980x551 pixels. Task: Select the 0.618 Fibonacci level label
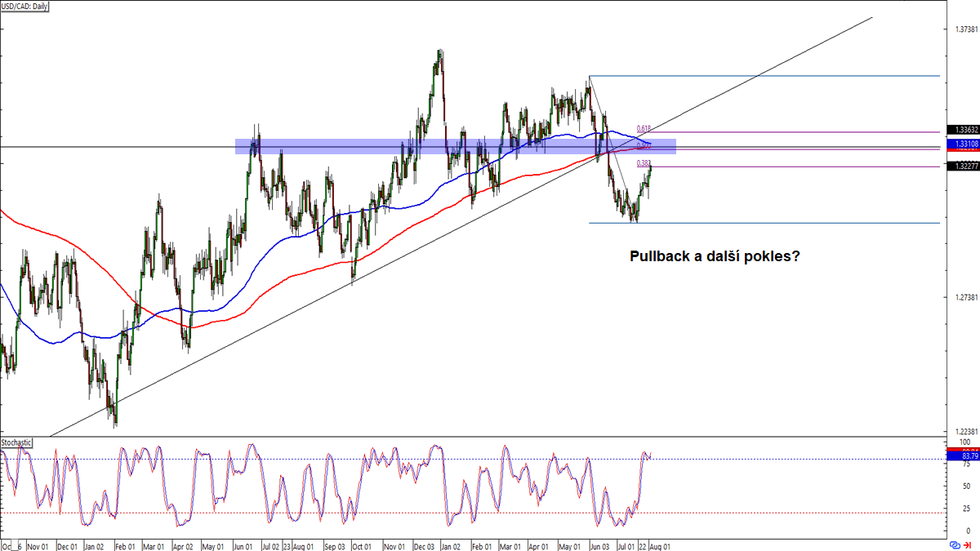[644, 128]
